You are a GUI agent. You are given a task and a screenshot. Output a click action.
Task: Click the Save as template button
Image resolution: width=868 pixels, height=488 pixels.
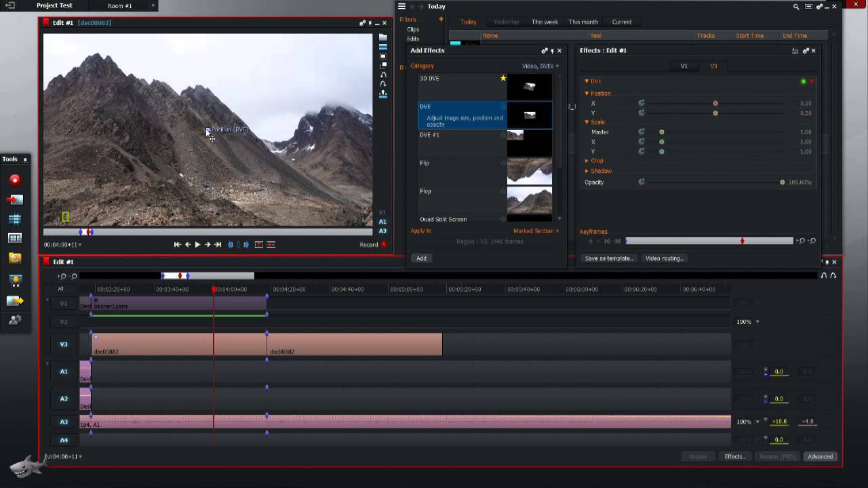pos(609,258)
